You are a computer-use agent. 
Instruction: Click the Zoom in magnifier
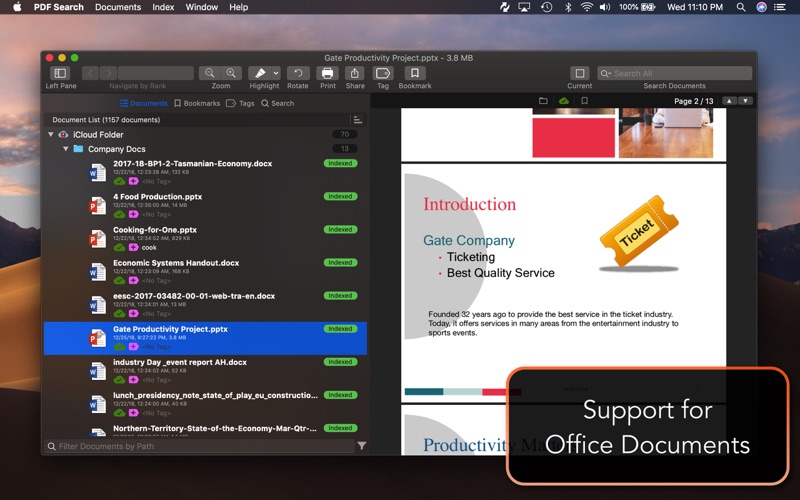(x=231, y=73)
